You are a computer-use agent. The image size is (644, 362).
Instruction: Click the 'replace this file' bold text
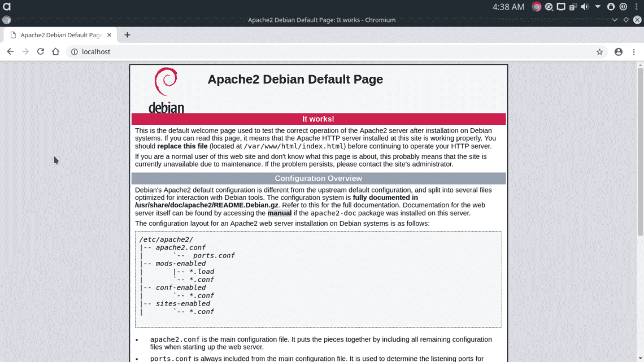[x=182, y=146]
